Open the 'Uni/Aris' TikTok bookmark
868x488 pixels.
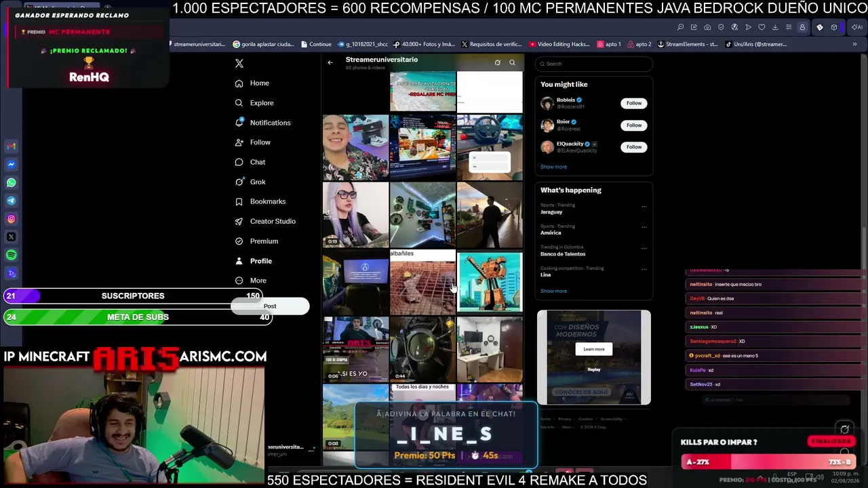(x=756, y=44)
